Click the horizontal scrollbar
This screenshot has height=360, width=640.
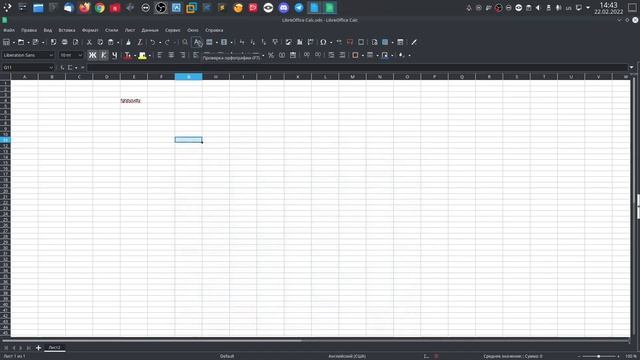(152, 340)
